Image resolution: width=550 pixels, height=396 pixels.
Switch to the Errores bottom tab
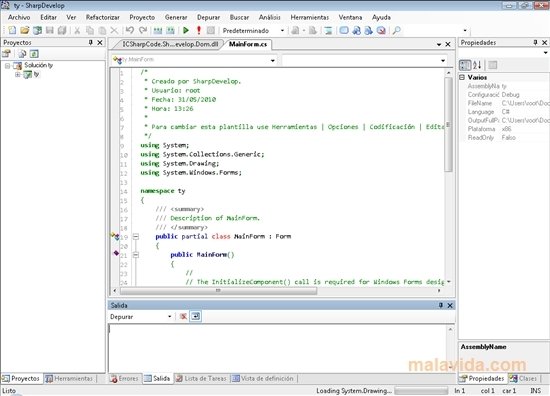[x=125, y=378]
